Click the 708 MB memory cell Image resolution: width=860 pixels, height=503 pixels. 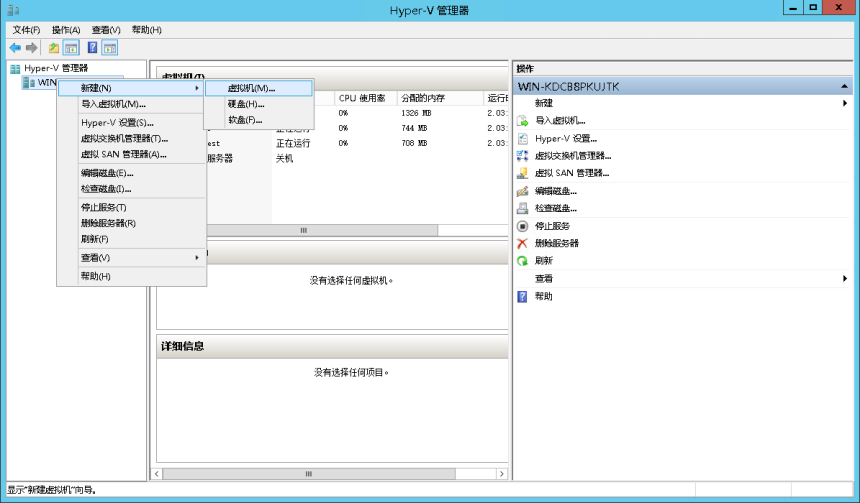(x=414, y=143)
